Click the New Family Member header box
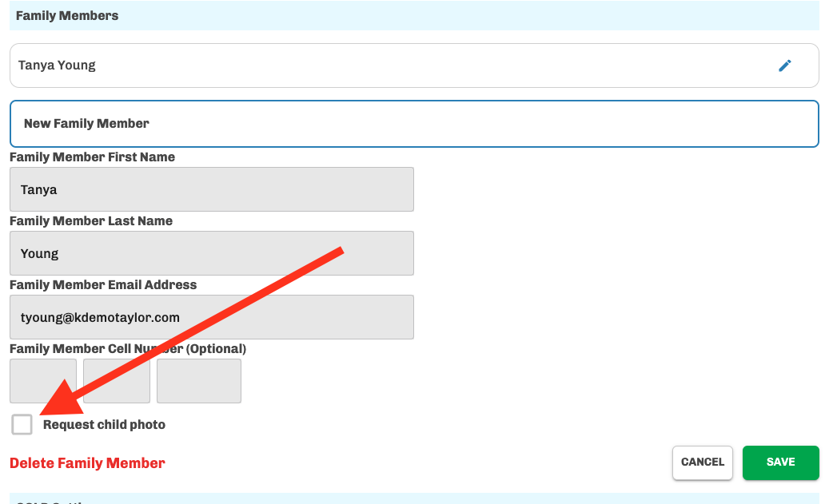The width and height of the screenshot is (837, 504). [414, 124]
